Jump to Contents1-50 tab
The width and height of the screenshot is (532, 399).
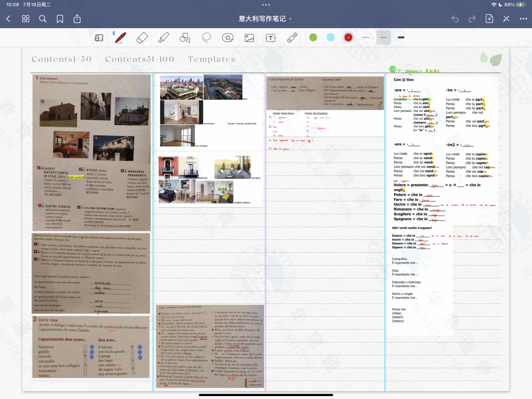coord(62,59)
